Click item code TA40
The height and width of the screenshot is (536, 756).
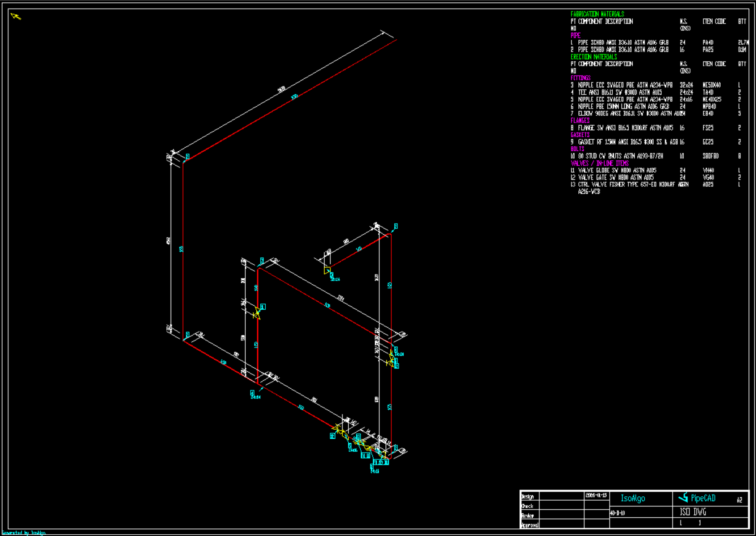click(708, 92)
